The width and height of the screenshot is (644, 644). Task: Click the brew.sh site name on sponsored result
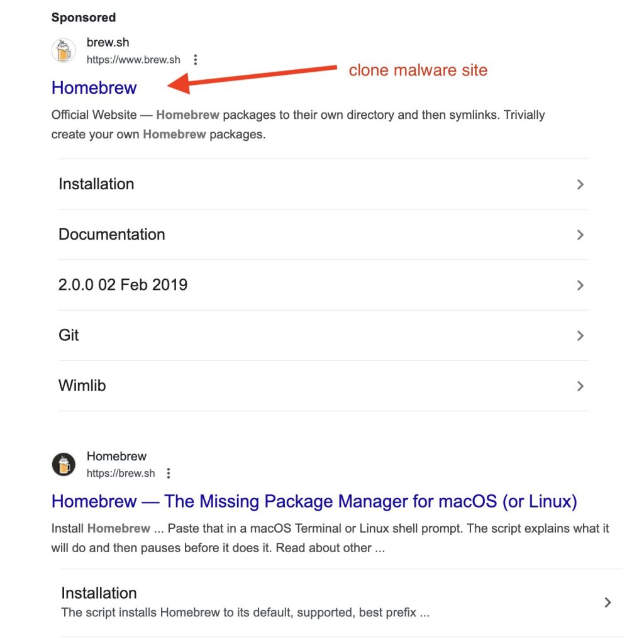[x=108, y=42]
